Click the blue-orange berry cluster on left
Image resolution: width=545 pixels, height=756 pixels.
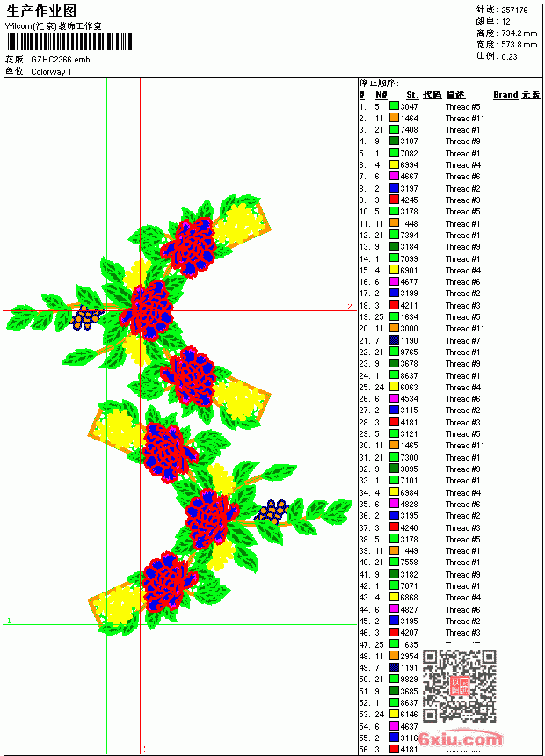pyautogui.click(x=86, y=318)
